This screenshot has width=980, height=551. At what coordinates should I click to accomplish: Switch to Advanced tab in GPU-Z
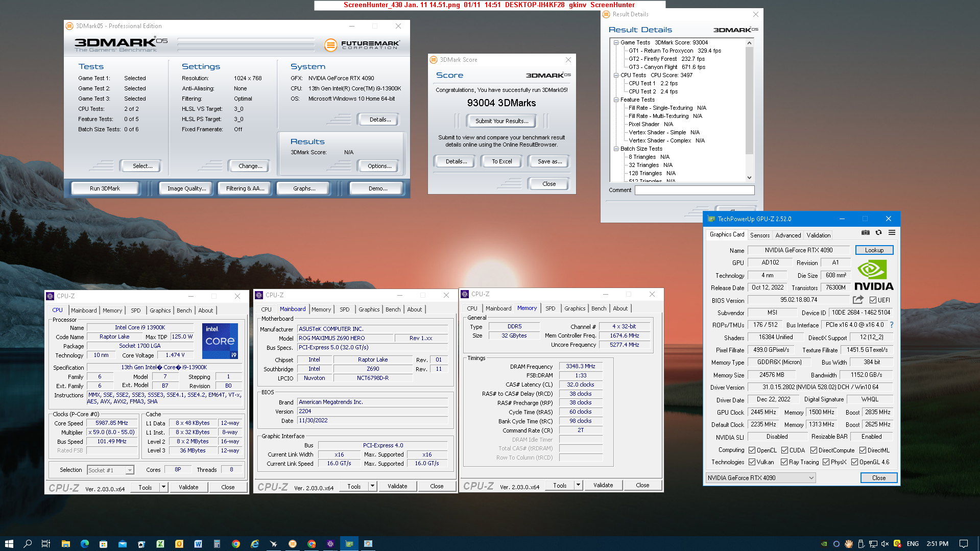click(x=788, y=235)
